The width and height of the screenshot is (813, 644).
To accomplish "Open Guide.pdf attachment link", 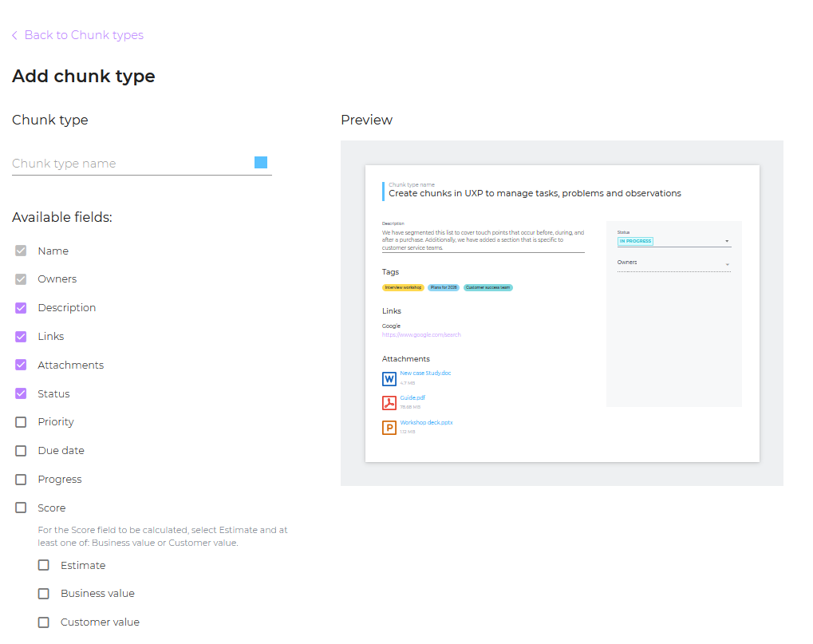I will point(412,397).
